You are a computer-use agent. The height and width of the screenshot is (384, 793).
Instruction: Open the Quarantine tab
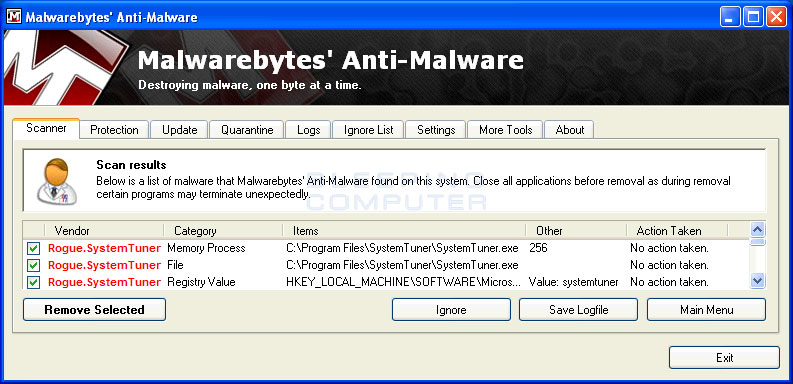[247, 130]
